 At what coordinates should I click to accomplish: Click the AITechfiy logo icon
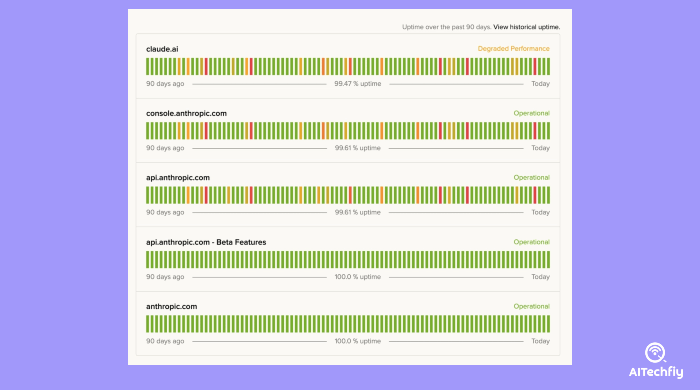(655, 353)
